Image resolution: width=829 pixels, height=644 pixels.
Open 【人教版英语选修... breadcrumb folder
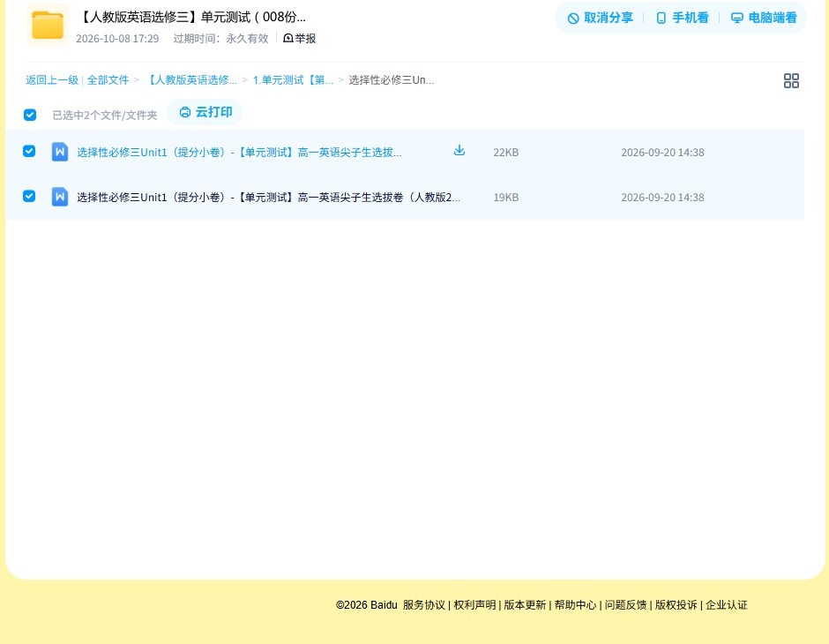coord(190,80)
